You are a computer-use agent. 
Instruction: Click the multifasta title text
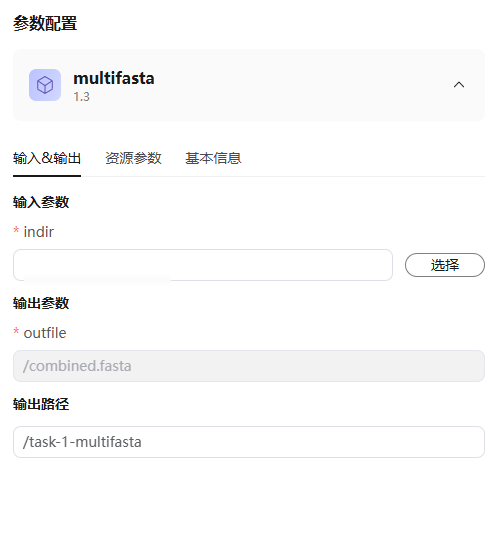coord(114,78)
